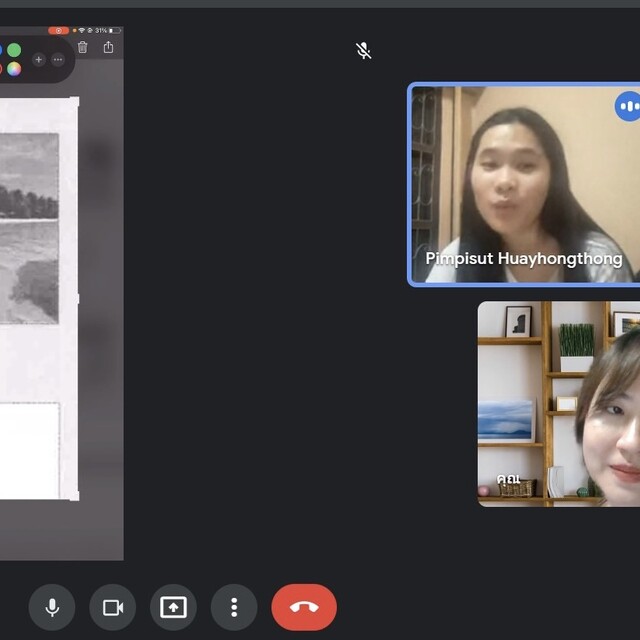Mute the microphone in the call bar
This screenshot has height=640, width=640.
[52, 607]
